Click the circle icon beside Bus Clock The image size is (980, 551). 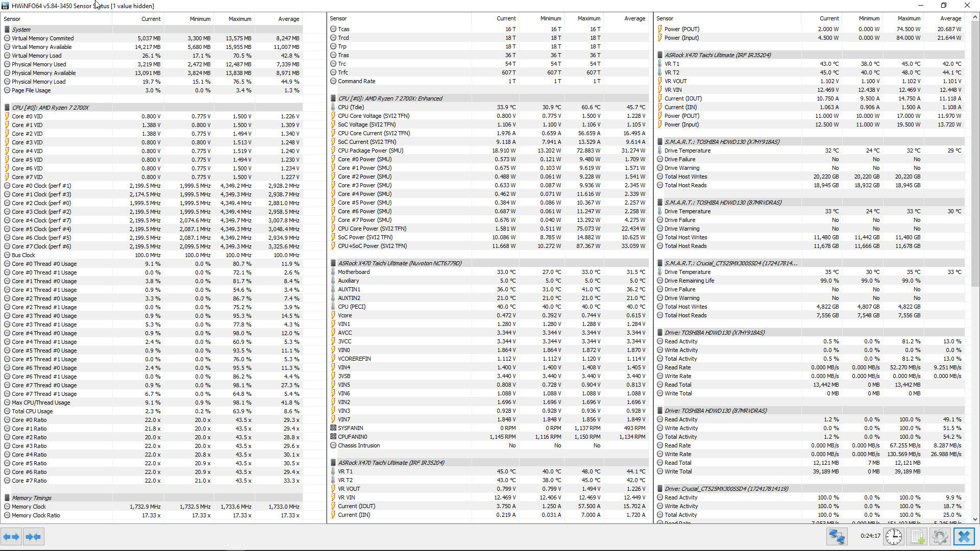[7, 255]
